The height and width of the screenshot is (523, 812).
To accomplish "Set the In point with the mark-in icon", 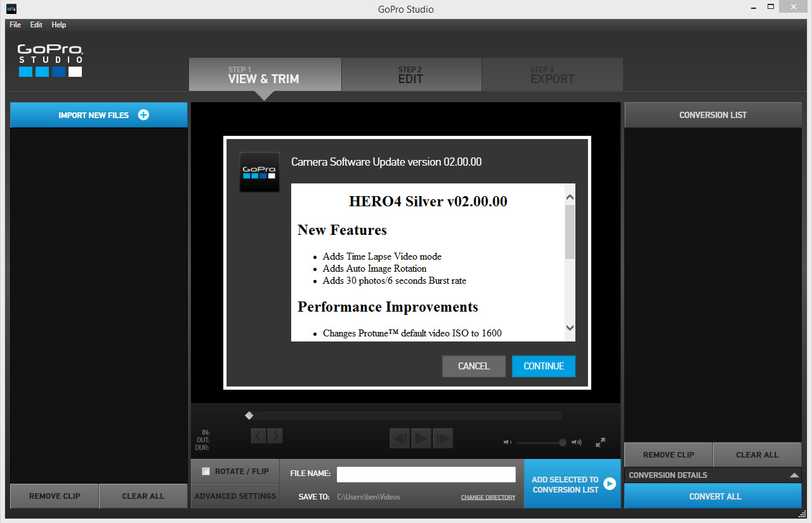I will (258, 436).
